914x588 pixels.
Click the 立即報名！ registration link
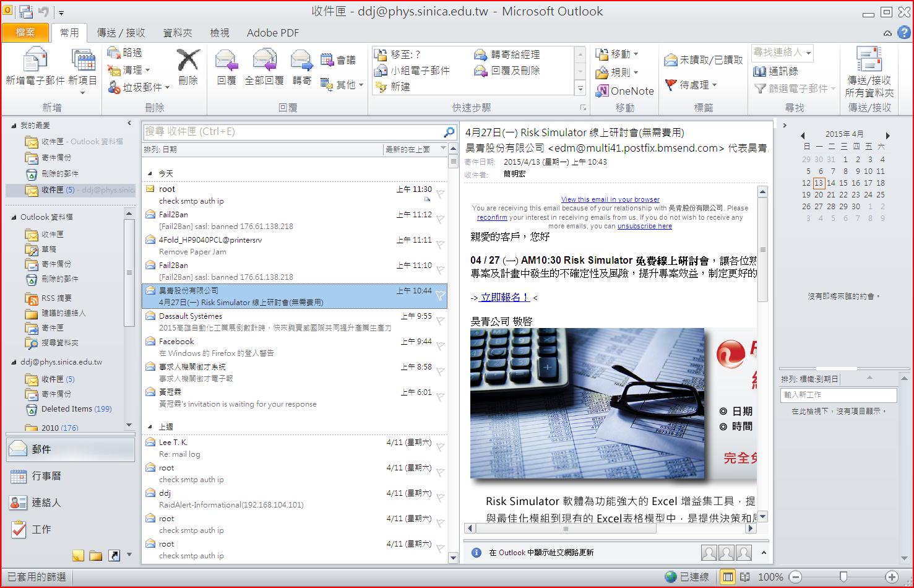pyautogui.click(x=504, y=297)
